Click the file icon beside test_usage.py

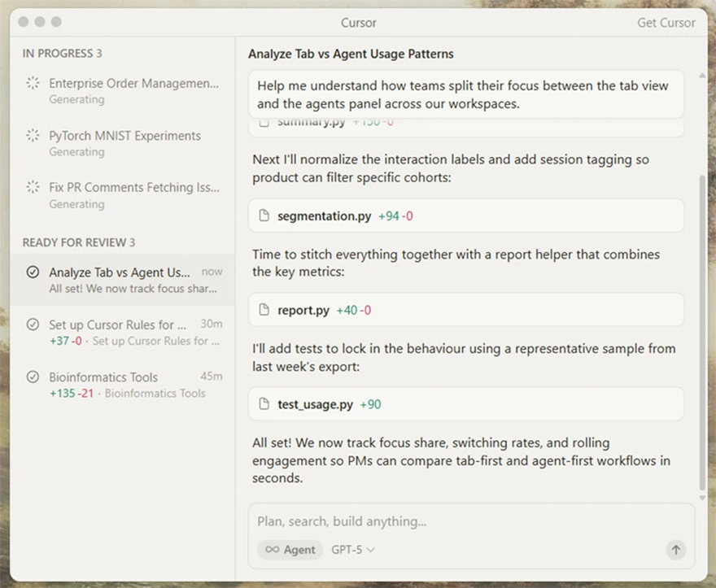(x=264, y=404)
